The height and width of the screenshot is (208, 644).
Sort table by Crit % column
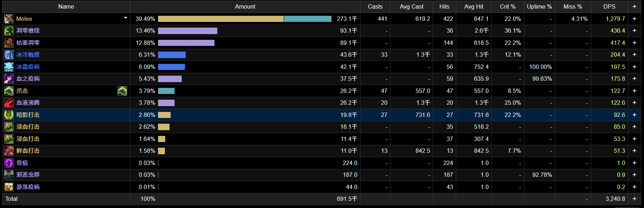508,6
